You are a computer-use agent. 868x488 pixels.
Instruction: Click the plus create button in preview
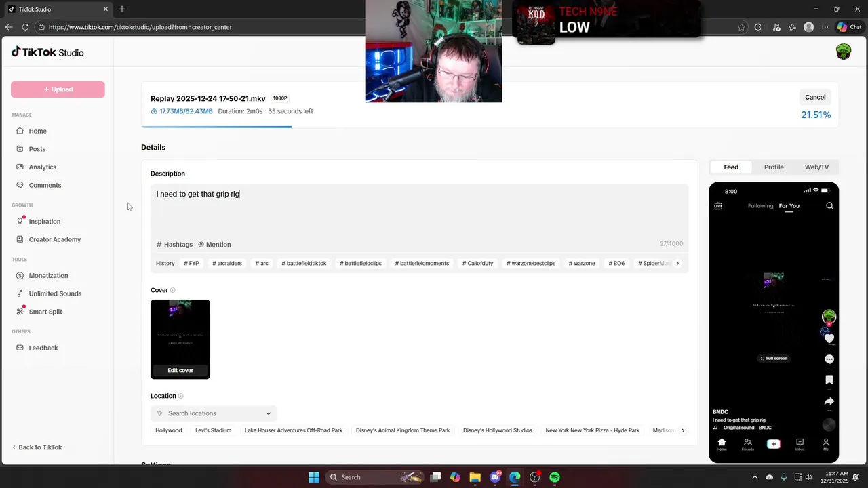point(774,444)
